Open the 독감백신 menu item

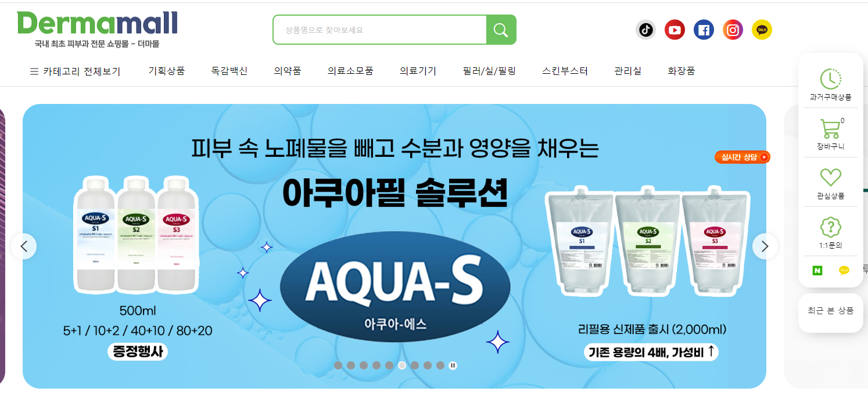pyautogui.click(x=229, y=71)
